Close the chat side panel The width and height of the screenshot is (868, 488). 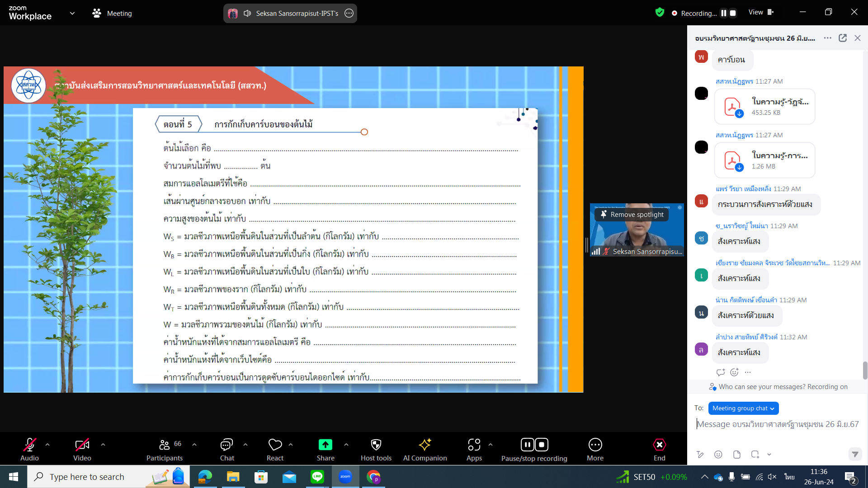pos(858,38)
